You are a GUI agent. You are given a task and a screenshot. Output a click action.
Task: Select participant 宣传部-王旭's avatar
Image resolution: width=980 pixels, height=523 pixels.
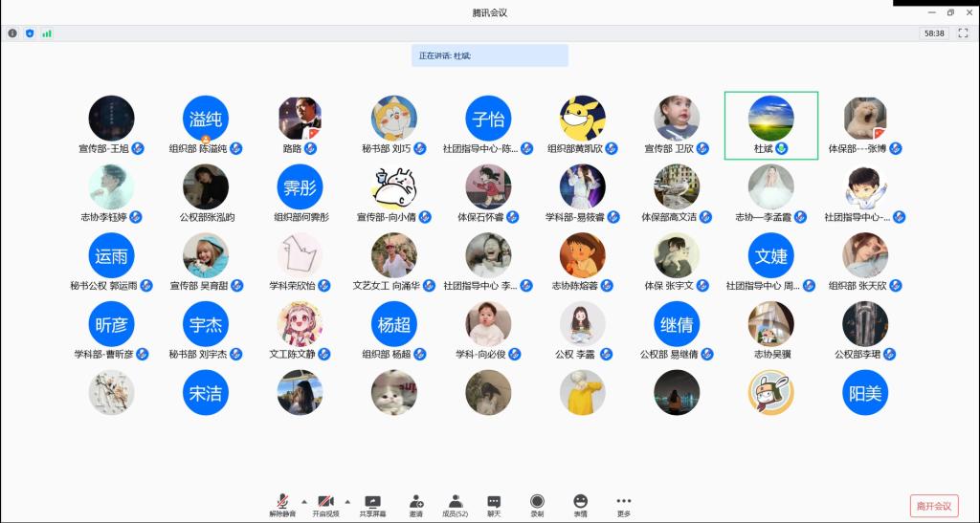tap(111, 119)
